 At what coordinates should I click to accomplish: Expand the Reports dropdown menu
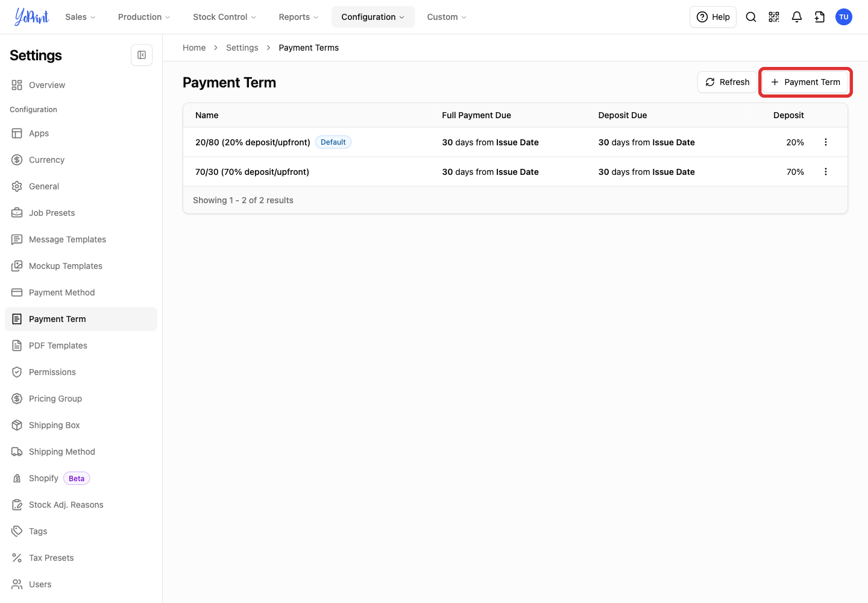(x=298, y=17)
